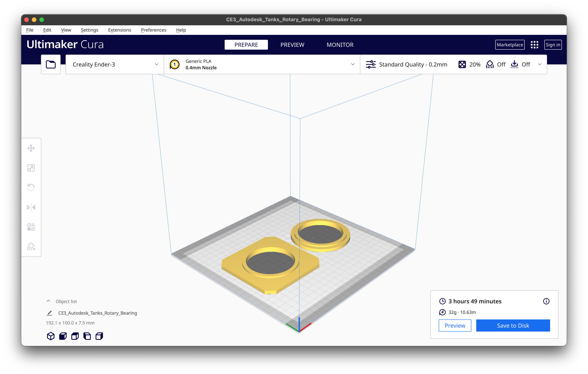Select the Mirror tool in sidebar

pos(31,207)
